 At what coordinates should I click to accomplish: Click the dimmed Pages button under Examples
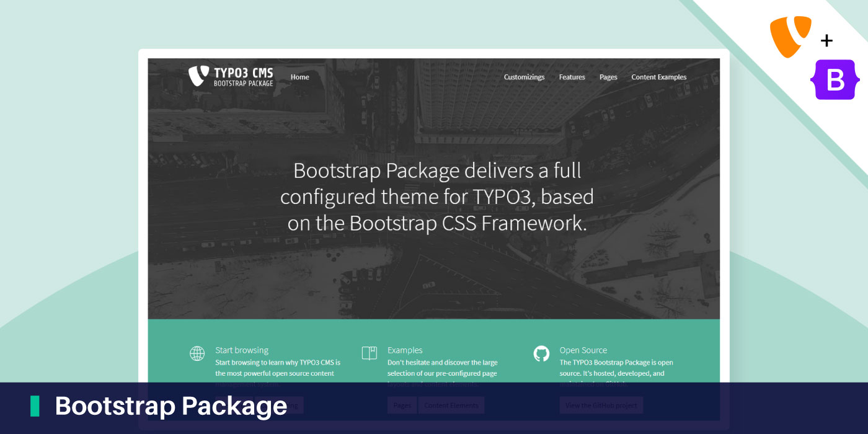tap(402, 405)
